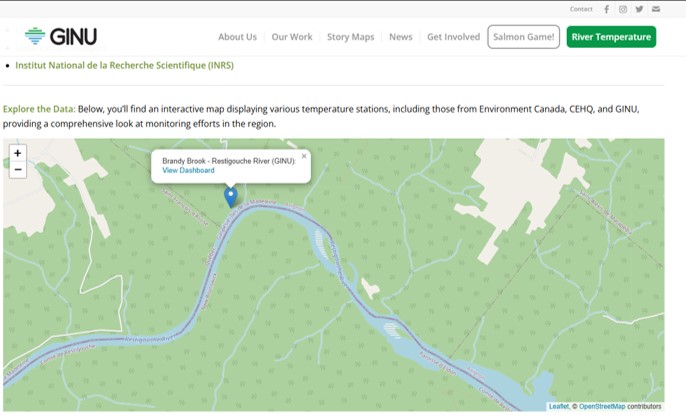
Task: Click the blue station map marker
Action: [231, 197]
